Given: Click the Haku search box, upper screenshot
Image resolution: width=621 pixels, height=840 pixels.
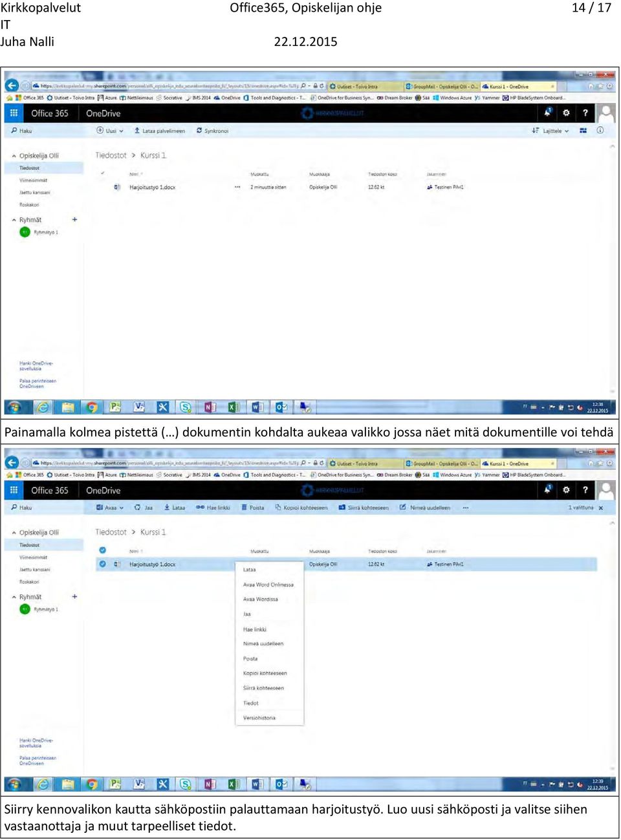Looking at the screenshot, I should point(45,131).
